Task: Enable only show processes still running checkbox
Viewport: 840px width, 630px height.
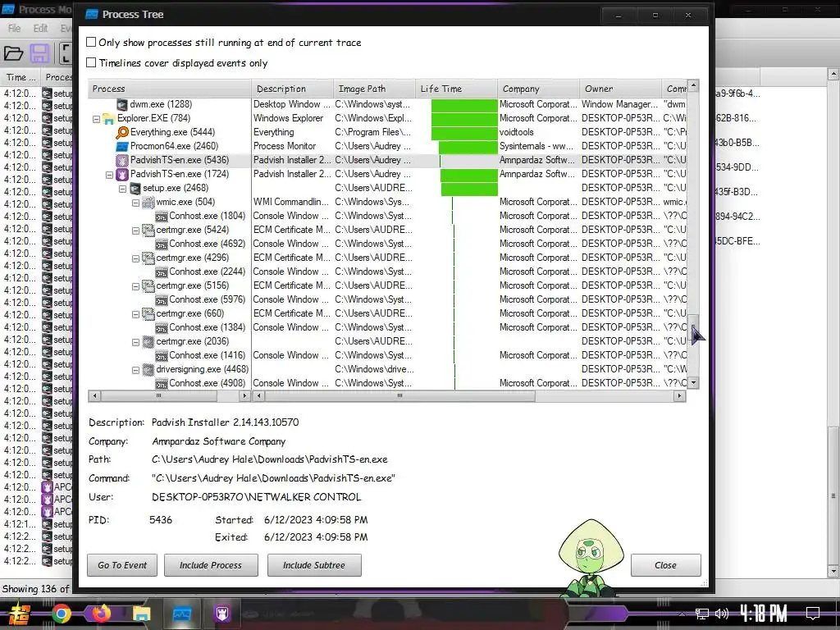Action: [92, 42]
